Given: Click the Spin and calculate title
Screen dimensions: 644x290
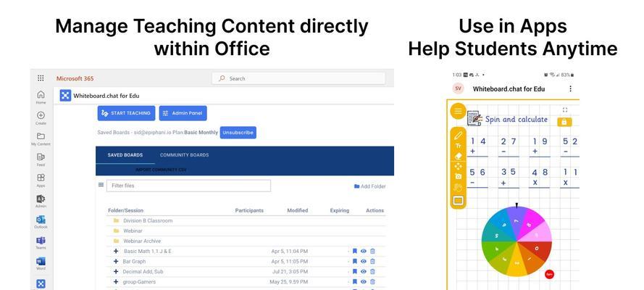Looking at the screenshot, I should pos(517,119).
